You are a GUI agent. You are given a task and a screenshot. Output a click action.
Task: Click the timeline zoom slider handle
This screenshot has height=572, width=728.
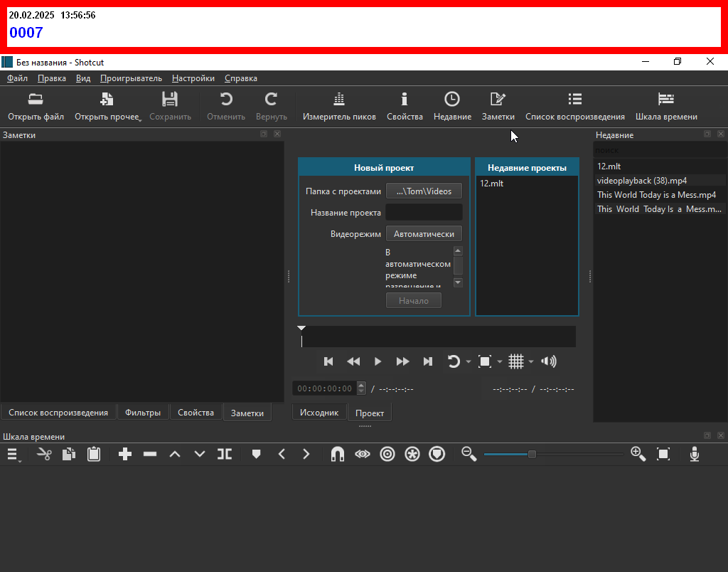[532, 454]
